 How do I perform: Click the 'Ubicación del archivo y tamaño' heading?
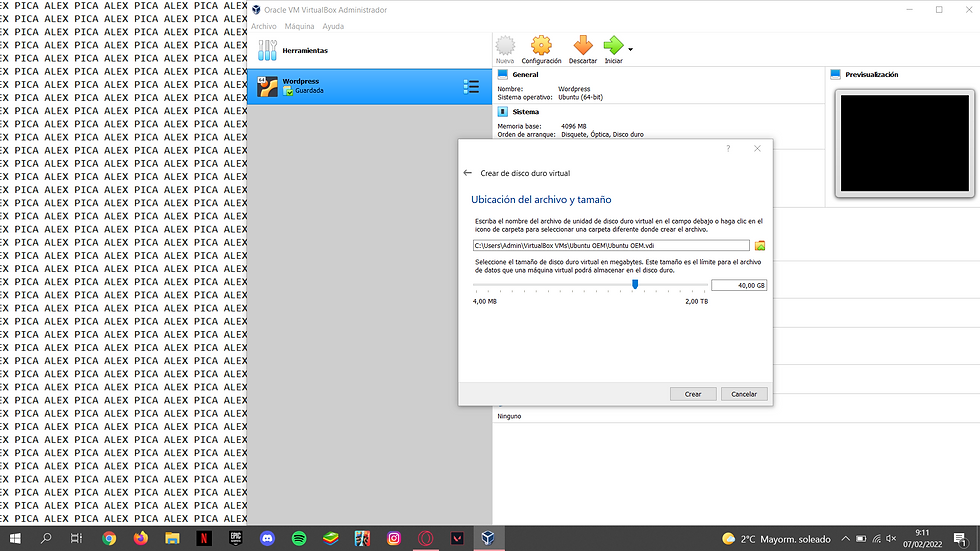pyautogui.click(x=541, y=200)
